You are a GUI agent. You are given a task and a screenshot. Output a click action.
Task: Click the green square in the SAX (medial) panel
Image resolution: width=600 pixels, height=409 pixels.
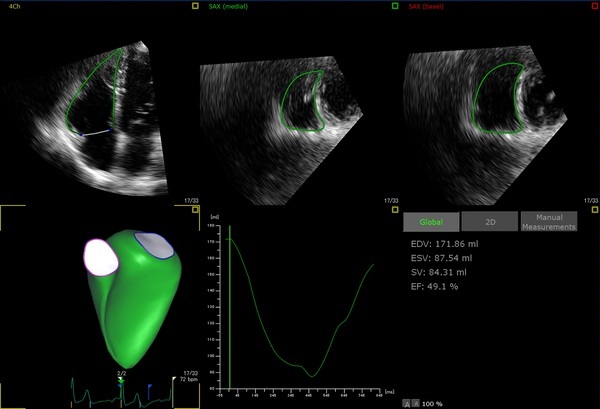(x=395, y=6)
